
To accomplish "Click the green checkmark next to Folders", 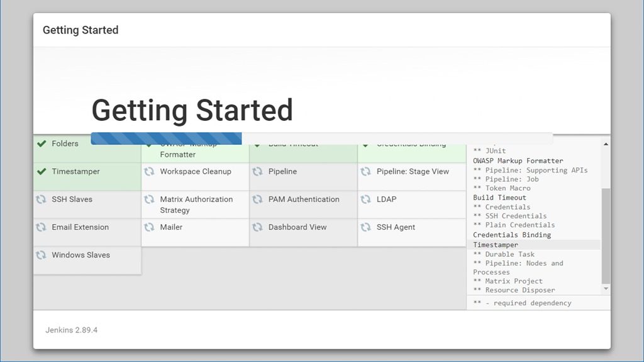I will coord(42,144).
